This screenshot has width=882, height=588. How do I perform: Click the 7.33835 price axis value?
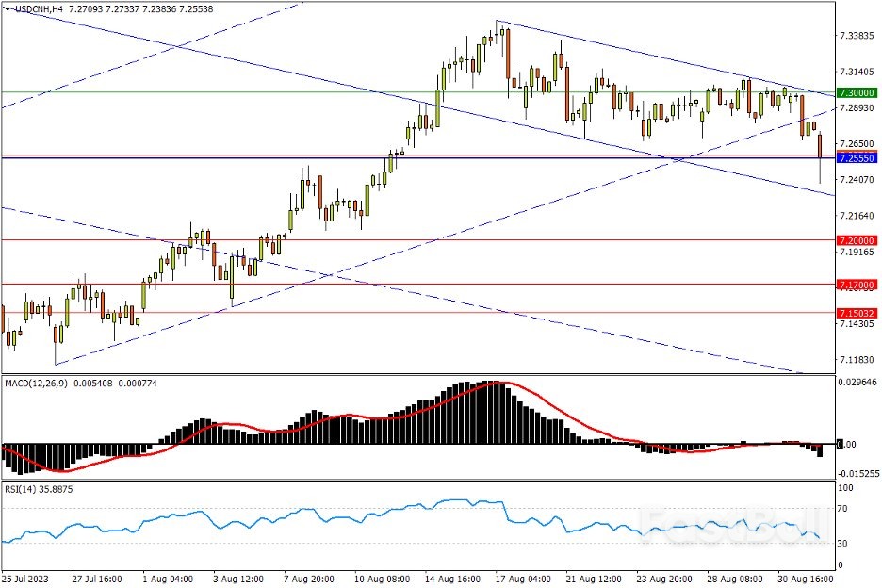click(x=857, y=37)
